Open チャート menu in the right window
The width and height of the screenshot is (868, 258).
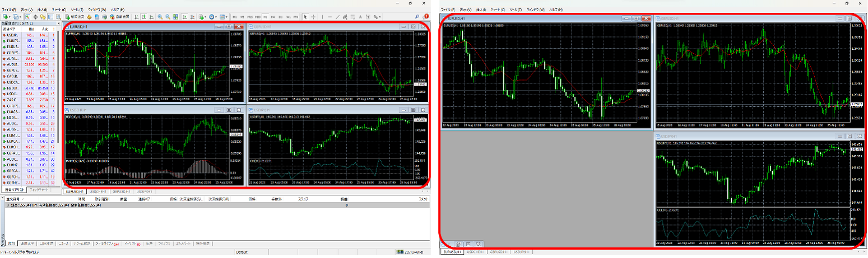[498, 10]
